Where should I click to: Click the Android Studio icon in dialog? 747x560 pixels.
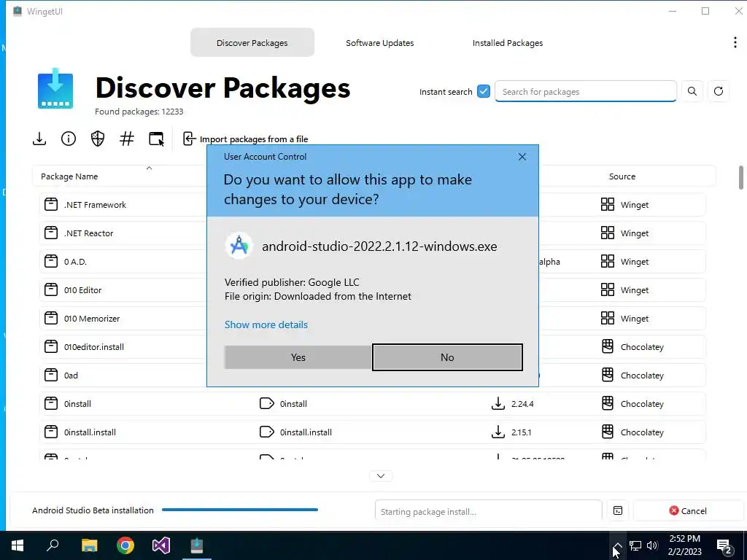tap(239, 246)
